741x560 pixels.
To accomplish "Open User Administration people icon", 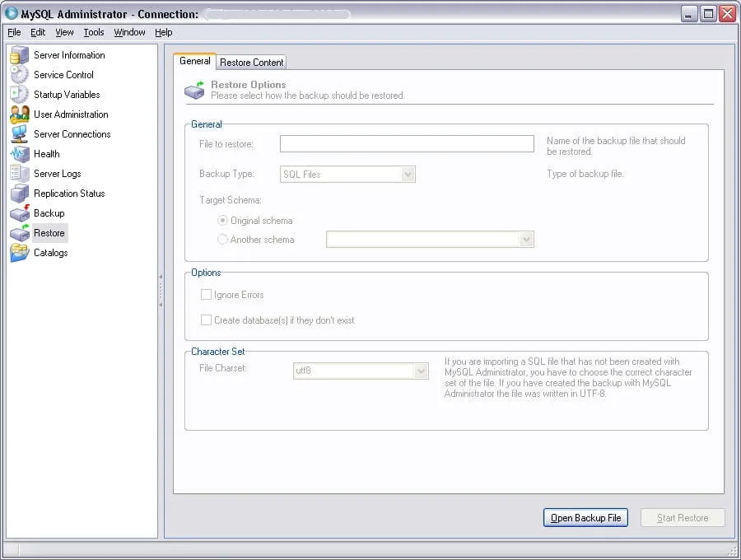I will (x=19, y=114).
